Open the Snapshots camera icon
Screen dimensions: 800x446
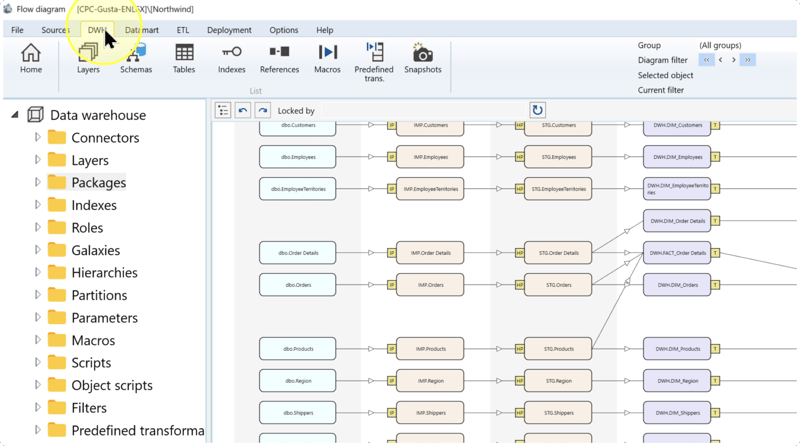click(422, 58)
